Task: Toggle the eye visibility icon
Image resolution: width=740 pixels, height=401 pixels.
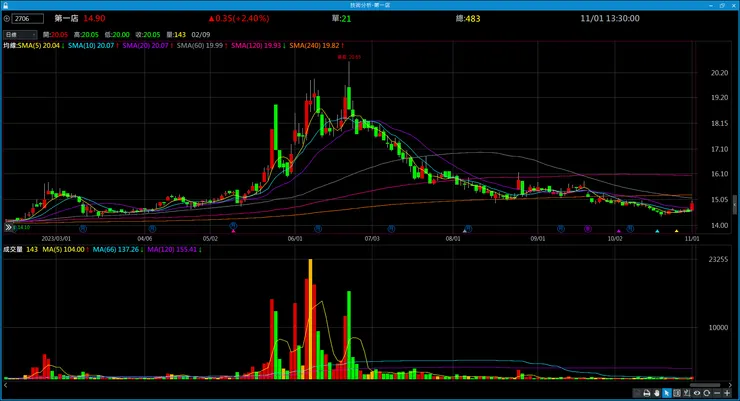Action: (x=697, y=393)
